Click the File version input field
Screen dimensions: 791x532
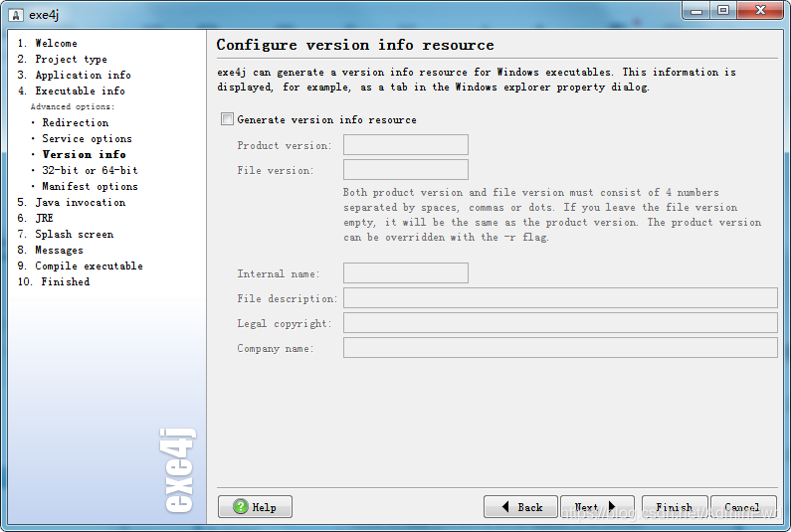pos(406,169)
